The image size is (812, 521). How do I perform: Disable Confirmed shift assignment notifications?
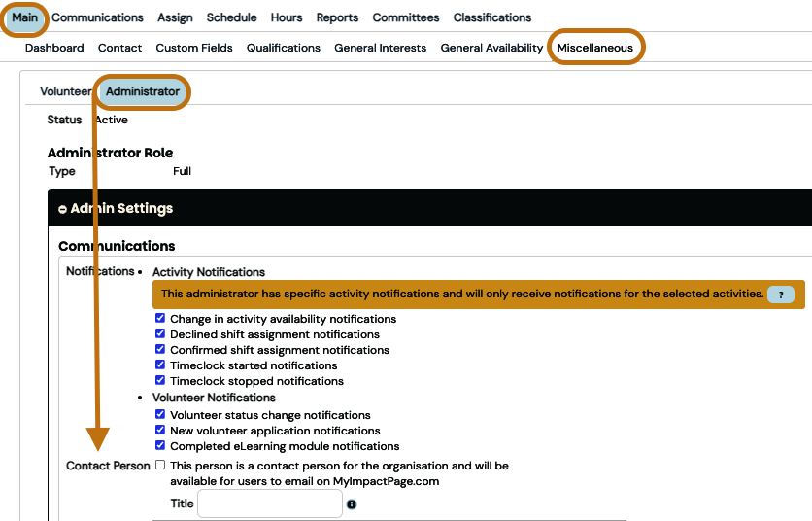coord(160,349)
